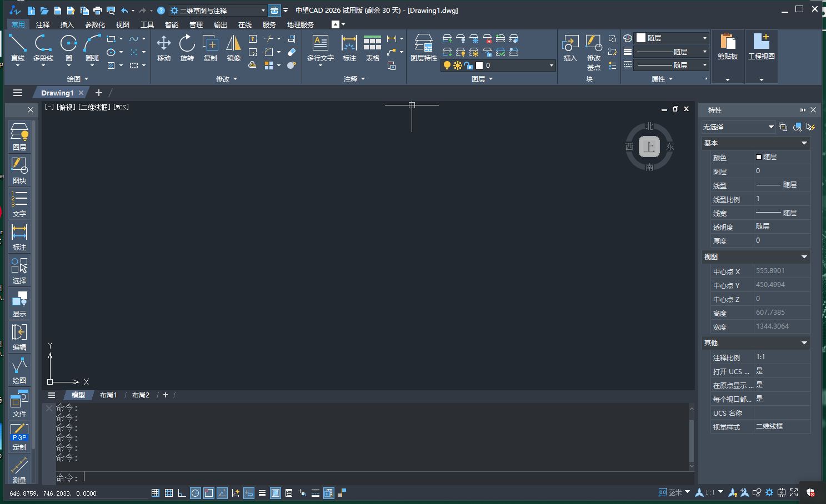Image resolution: width=826 pixels, height=504 pixels.
Task: Open the 显示 sidebar panel
Action: point(19,303)
